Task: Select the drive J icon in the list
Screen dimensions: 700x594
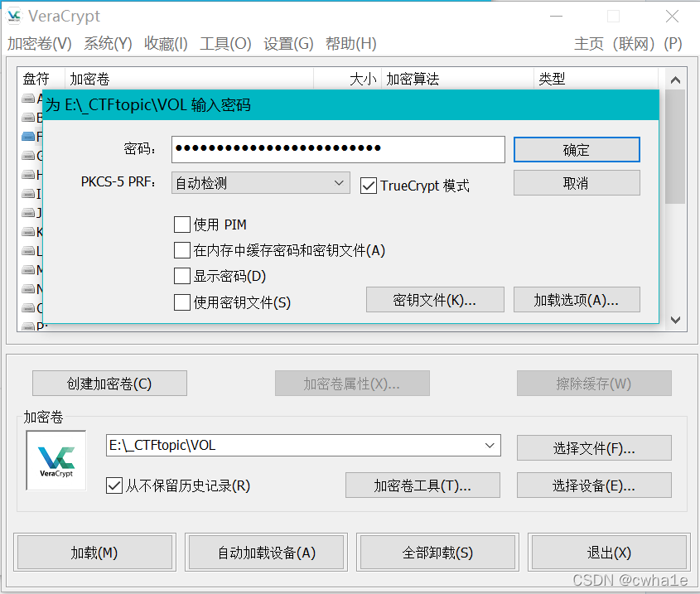Action: (x=28, y=213)
